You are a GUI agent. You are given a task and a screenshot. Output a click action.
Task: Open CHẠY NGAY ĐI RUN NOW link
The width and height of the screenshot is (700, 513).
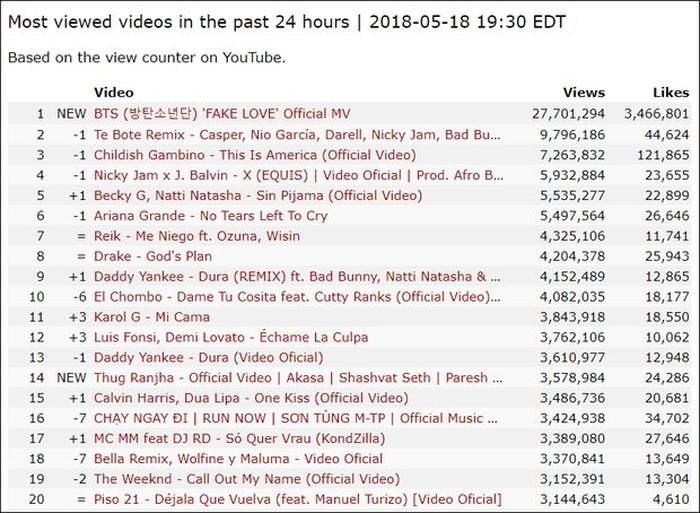[297, 418]
